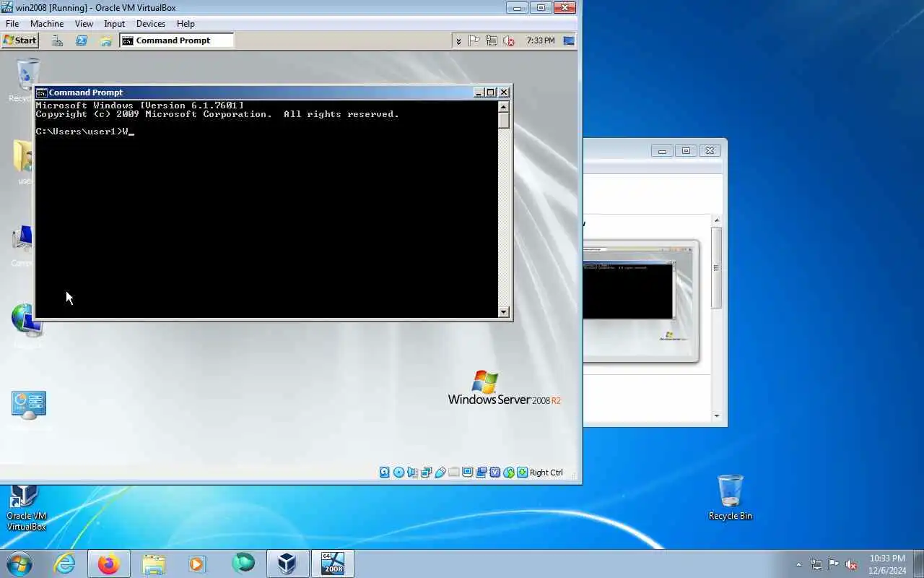Click the display settings indicator in VirtualBox status bar
924x578 pixels.
pos(467,473)
